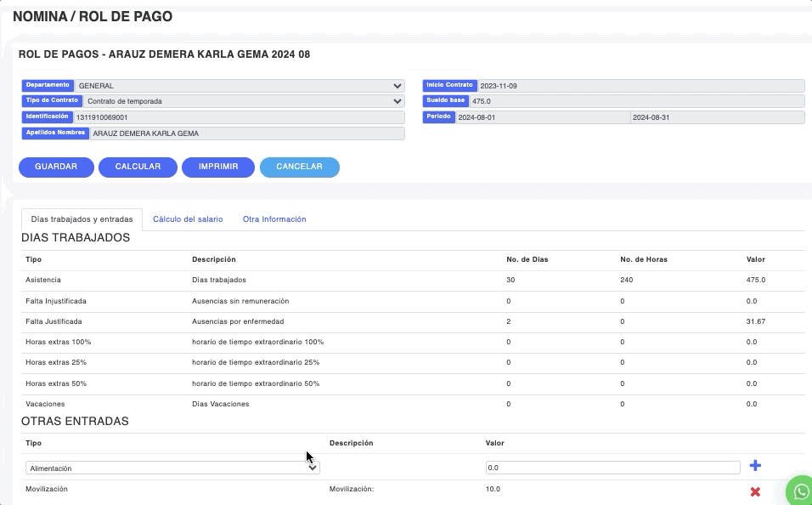Screen dimensions: 812x505
Task: Click the CANCELAR button
Action: click(299, 167)
